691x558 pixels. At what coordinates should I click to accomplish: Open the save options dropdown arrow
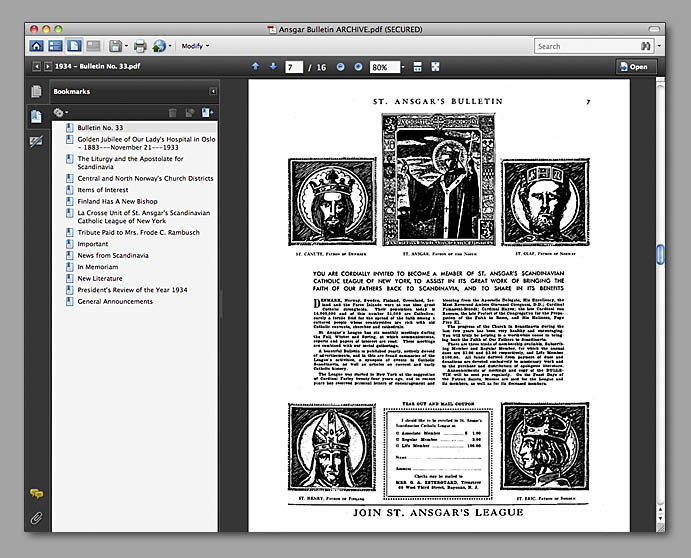point(126,46)
